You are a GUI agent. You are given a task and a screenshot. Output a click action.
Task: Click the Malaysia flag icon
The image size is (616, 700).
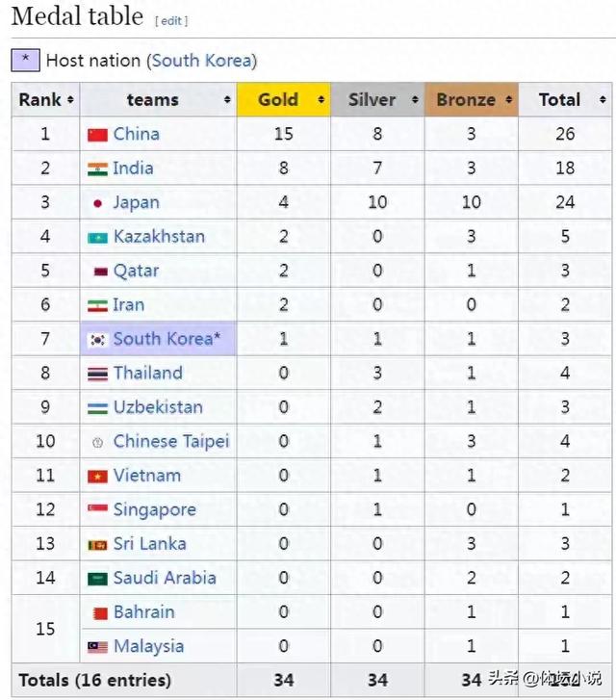[97, 647]
